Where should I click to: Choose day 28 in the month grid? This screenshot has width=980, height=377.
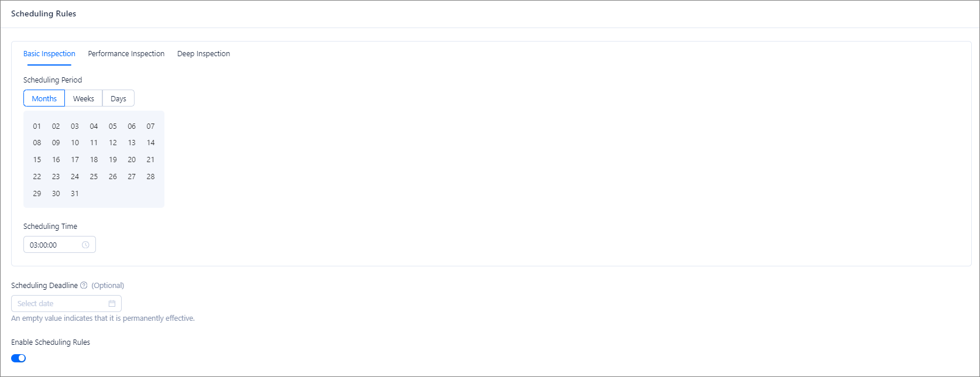coord(150,177)
